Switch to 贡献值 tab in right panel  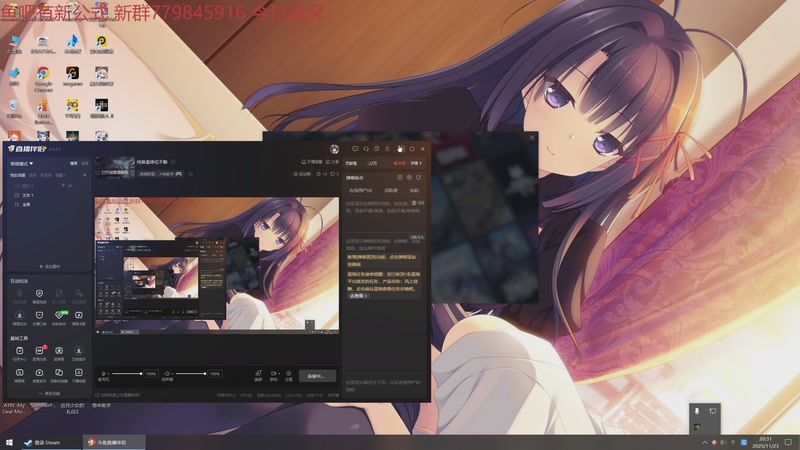pyautogui.click(x=351, y=163)
